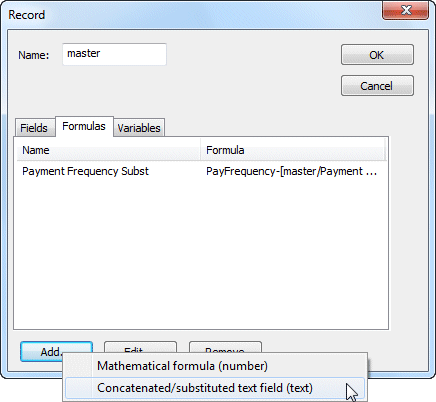The image size is (436, 402).
Task: Confirm the record with the OK button
Action: tap(377, 55)
